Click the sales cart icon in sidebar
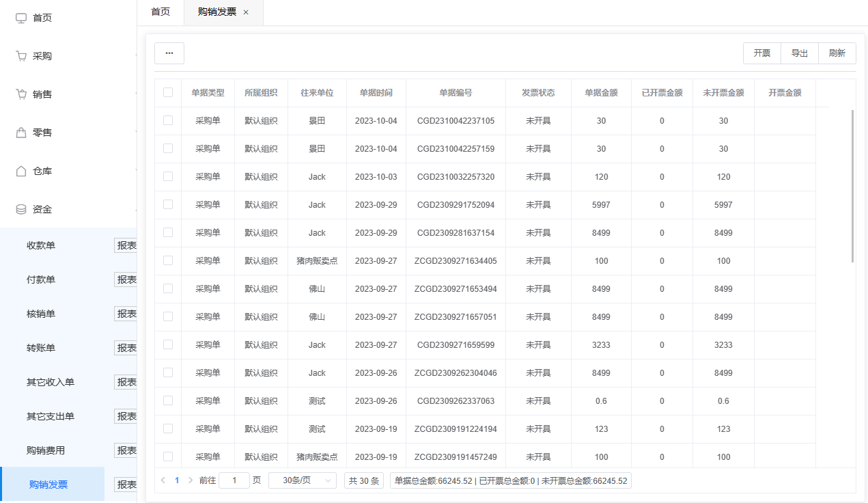The height and width of the screenshot is (503, 868). pos(21,94)
